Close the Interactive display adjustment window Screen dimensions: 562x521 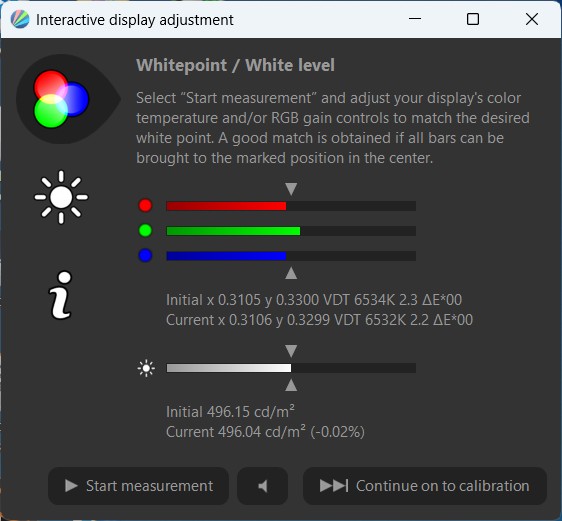point(532,19)
